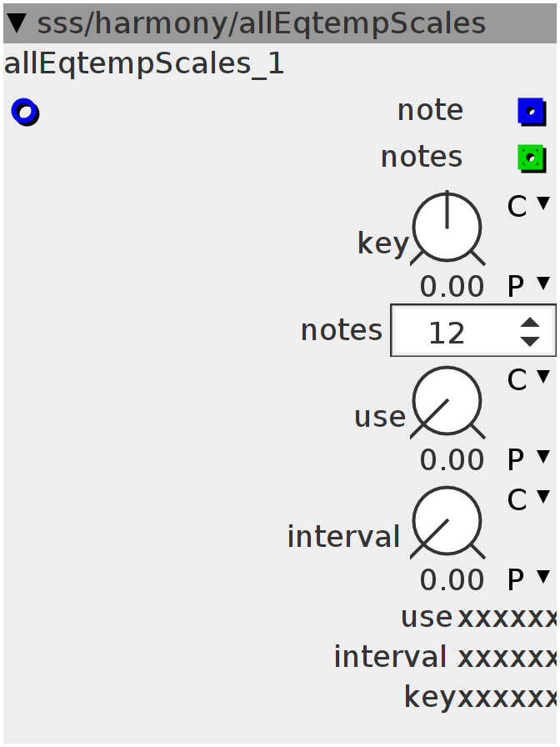Select the allEqtempScales_1 instance name

[x=144, y=64]
